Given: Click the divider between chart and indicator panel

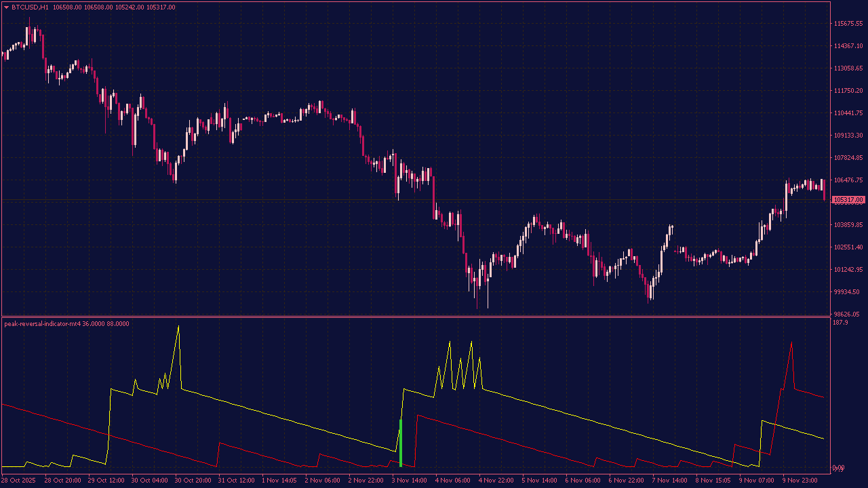Looking at the screenshot, I should 434,316.
